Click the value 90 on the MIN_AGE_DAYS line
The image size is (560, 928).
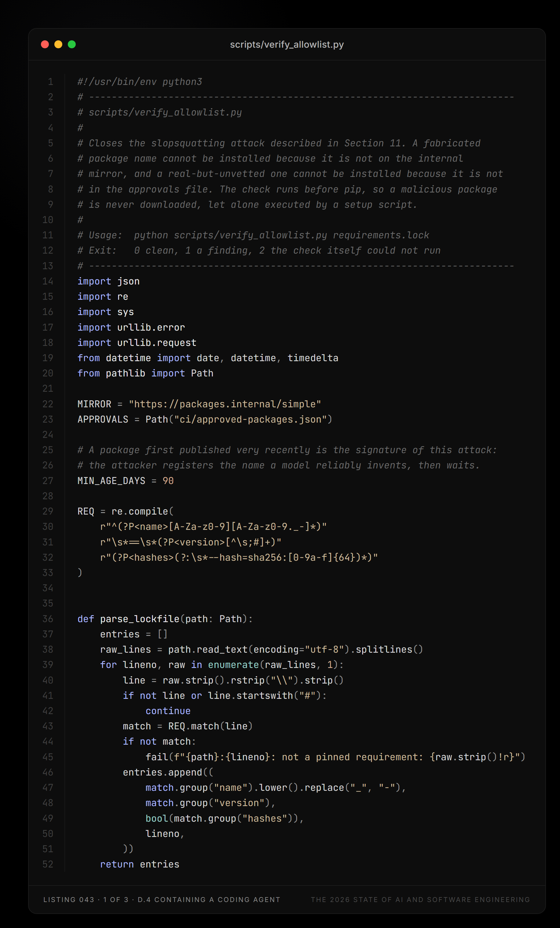point(168,481)
